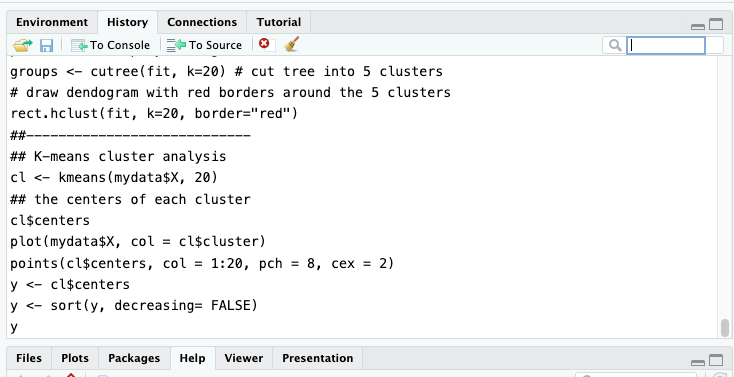
Task: Save history using the floppy disk icon
Action: (x=46, y=45)
